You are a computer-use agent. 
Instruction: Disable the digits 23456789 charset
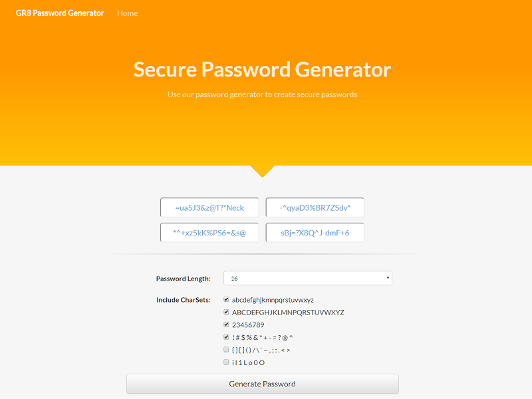tap(226, 325)
